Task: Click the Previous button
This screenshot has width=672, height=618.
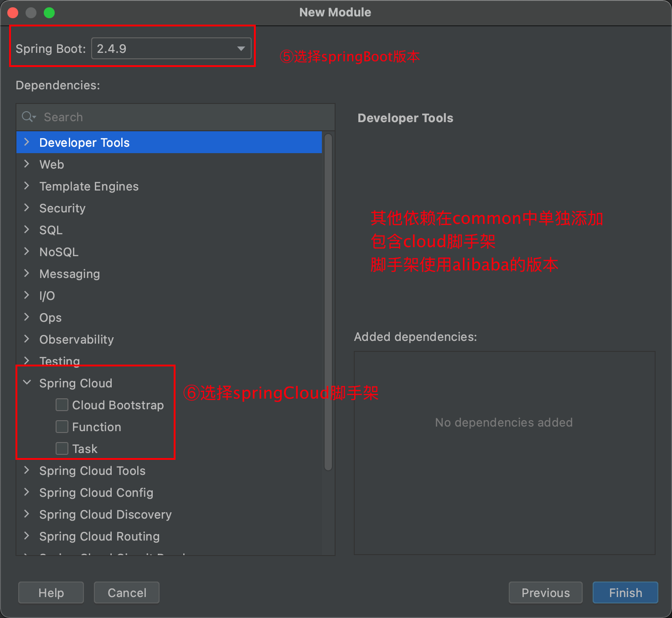Action: (545, 592)
